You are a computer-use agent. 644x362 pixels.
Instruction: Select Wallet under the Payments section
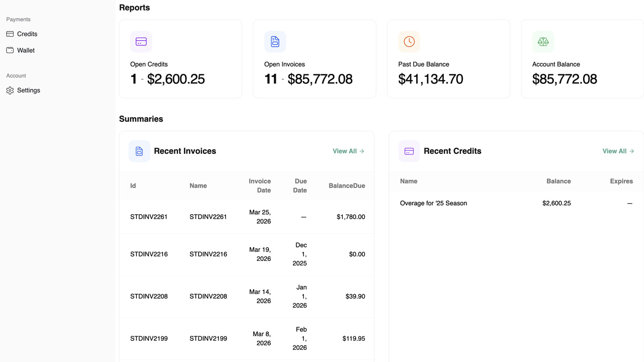(x=26, y=50)
